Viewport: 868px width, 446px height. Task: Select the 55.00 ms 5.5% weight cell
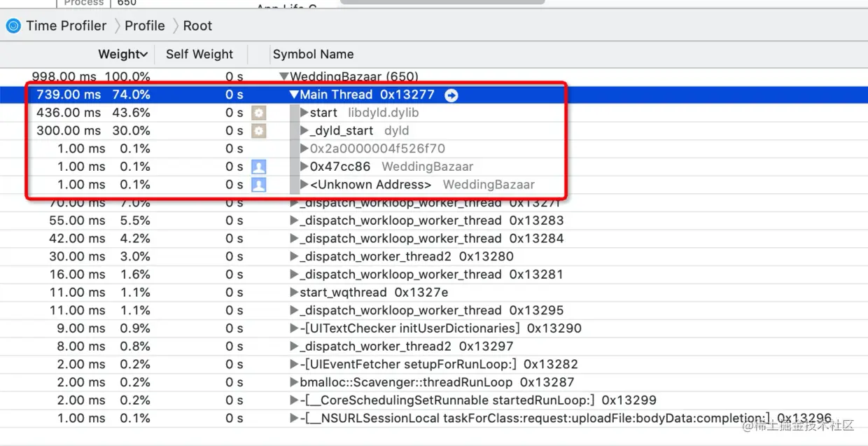tap(99, 221)
